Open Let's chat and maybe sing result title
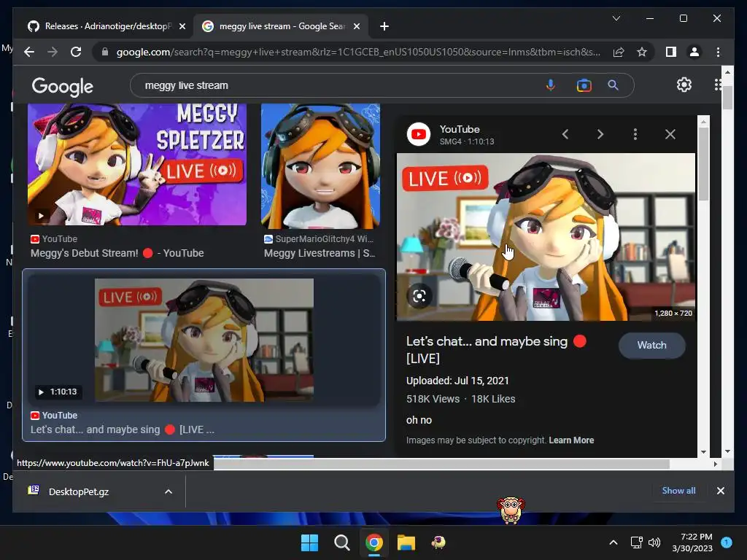This screenshot has height=560, width=747. [x=123, y=429]
